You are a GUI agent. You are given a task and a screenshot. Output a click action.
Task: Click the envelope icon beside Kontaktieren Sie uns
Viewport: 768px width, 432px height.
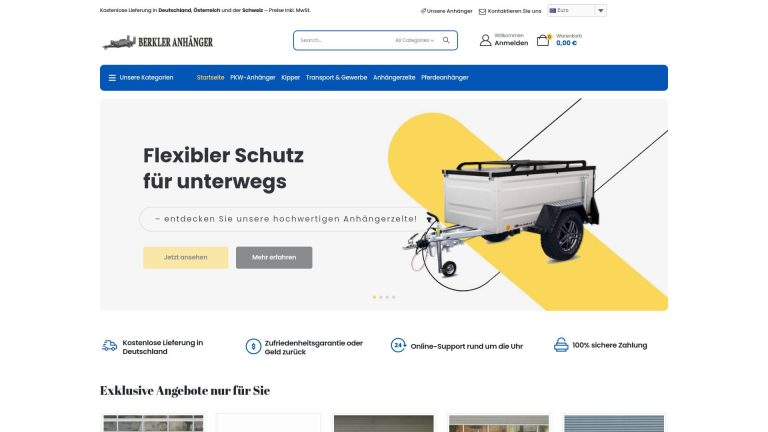(482, 11)
